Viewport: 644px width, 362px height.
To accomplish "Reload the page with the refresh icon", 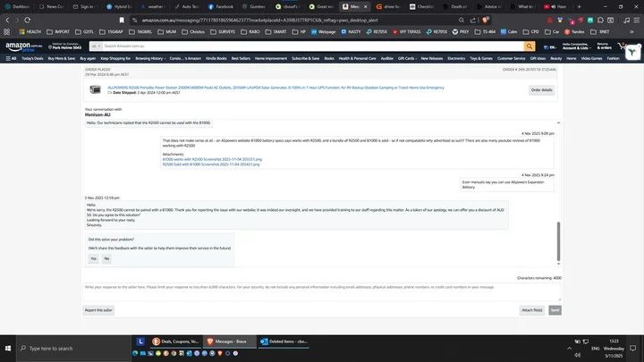I will [28, 20].
